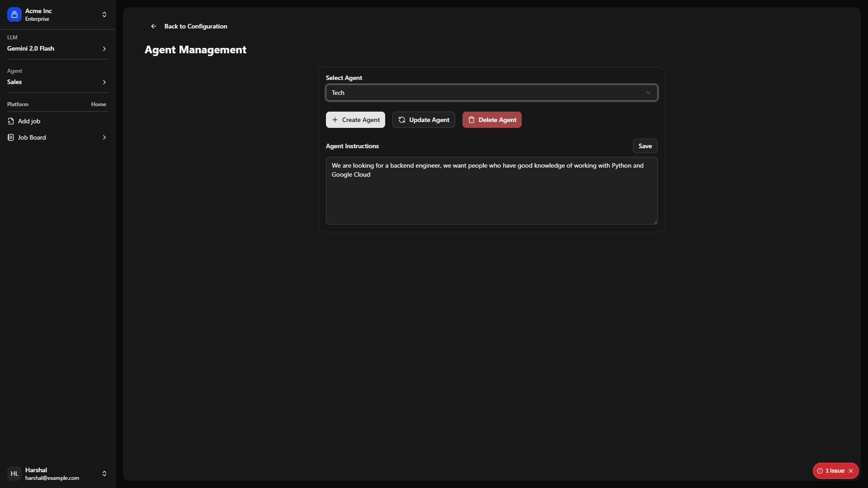The height and width of the screenshot is (488, 868).
Task: Expand the Sales agent selector
Action: 57,82
